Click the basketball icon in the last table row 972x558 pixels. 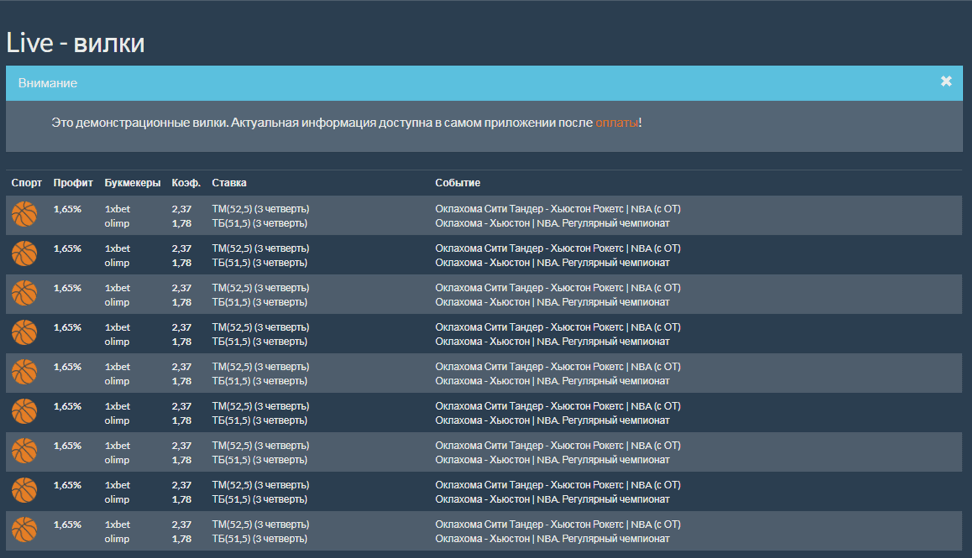pyautogui.click(x=24, y=530)
